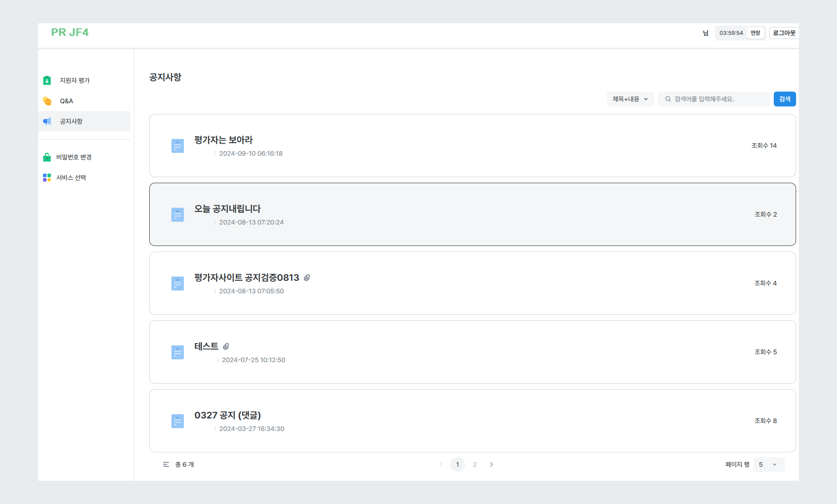This screenshot has width=837, height=504.
Task: Click date 2024-08-13 07:20:24
Action: click(x=251, y=222)
